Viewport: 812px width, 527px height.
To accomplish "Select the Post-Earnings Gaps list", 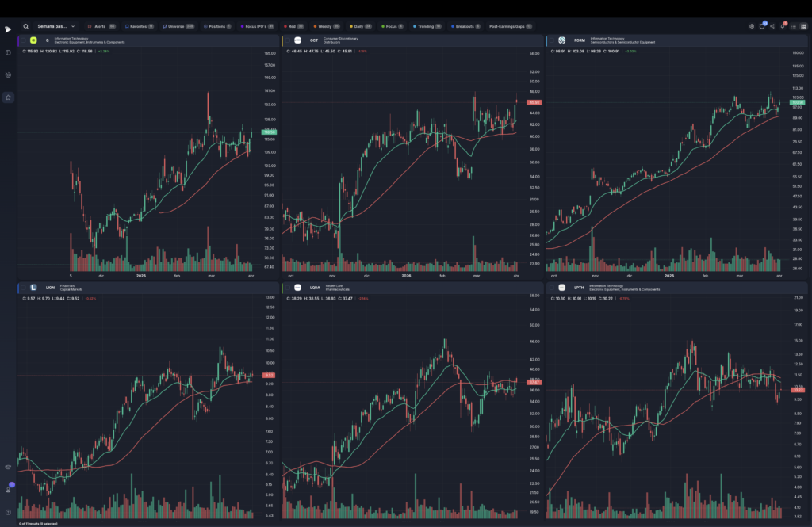I will click(511, 26).
